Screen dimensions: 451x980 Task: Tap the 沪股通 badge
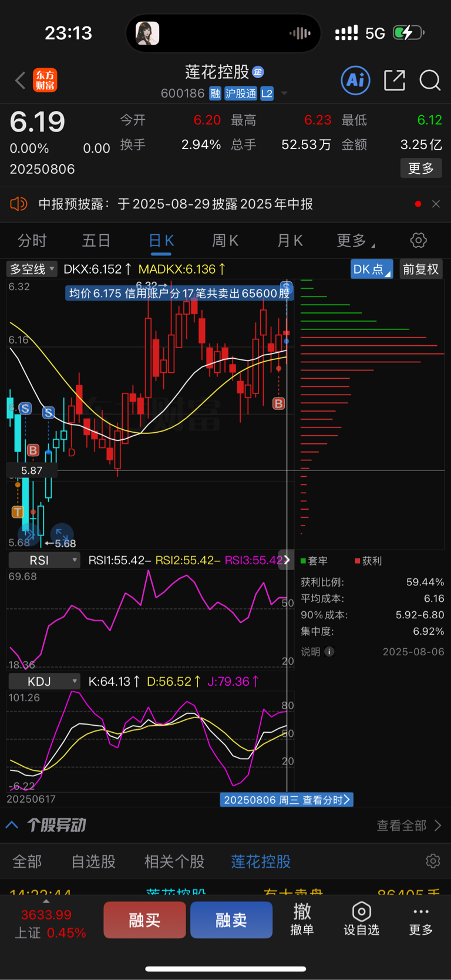tap(241, 93)
